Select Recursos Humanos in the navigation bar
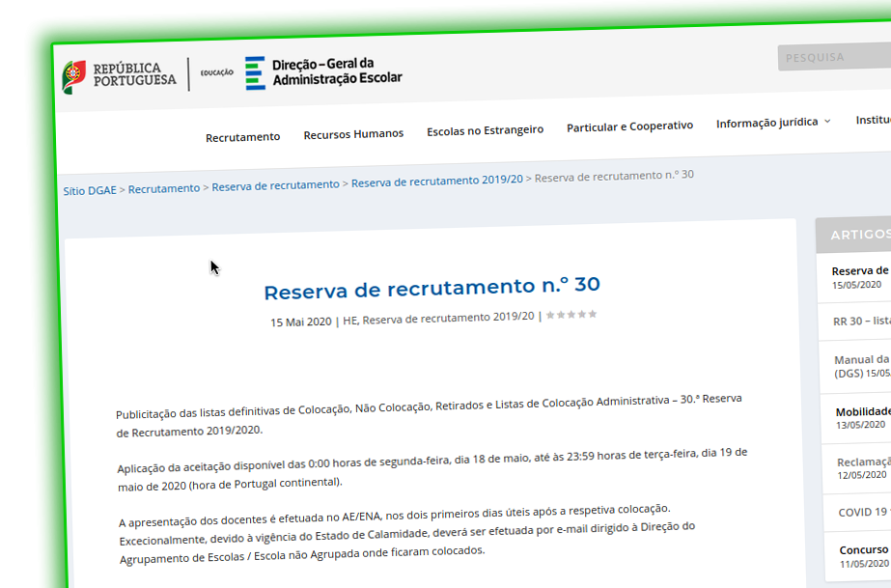 pyautogui.click(x=353, y=134)
